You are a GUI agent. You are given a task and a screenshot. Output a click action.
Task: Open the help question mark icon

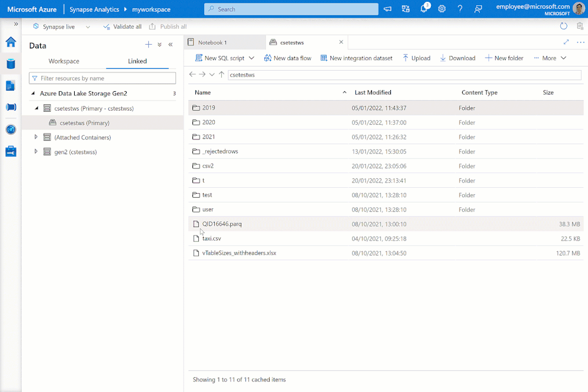click(460, 9)
